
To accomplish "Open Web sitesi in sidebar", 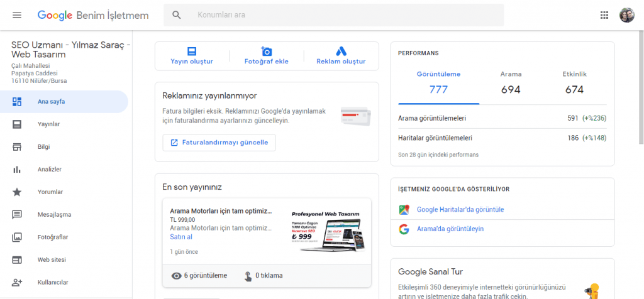I will pos(64,259).
